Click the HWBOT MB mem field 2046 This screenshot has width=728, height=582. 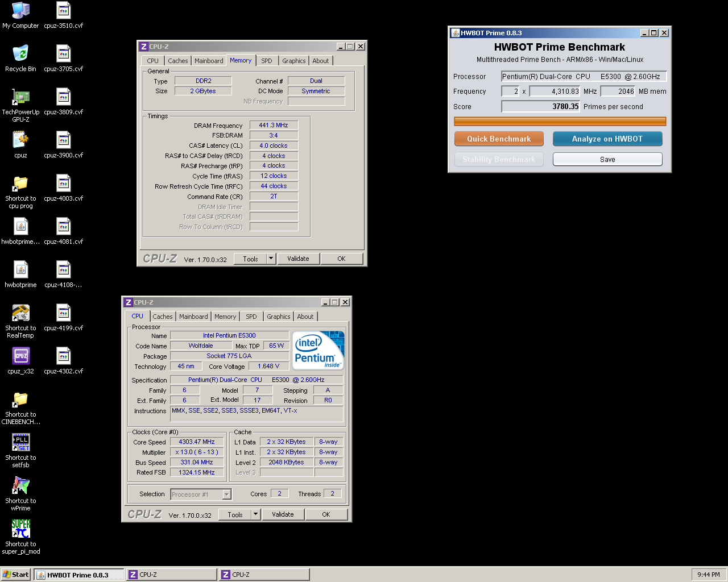click(618, 91)
